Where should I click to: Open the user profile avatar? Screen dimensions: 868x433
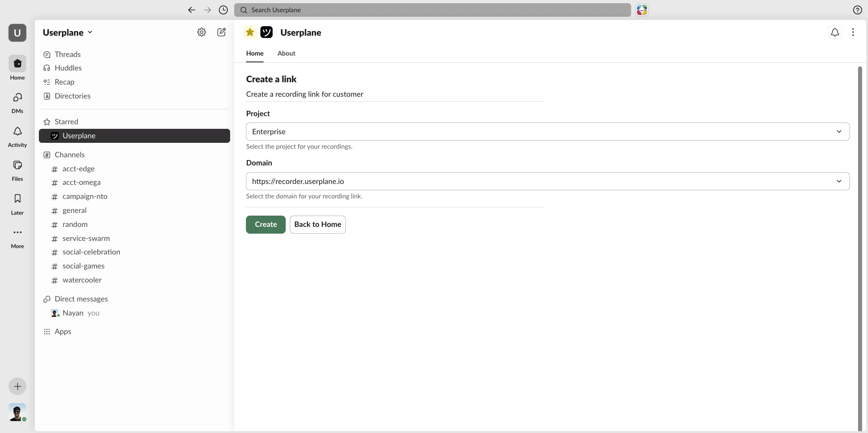[x=17, y=412]
